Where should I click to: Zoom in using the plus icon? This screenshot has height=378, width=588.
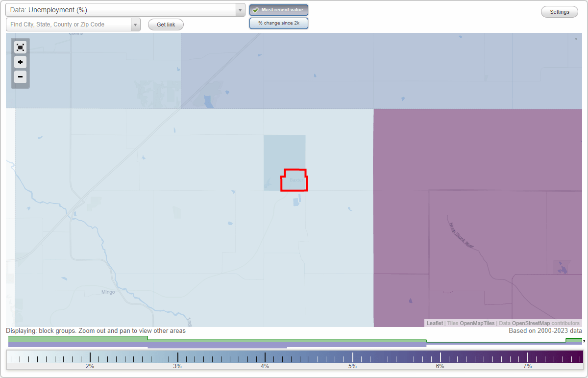tap(20, 62)
